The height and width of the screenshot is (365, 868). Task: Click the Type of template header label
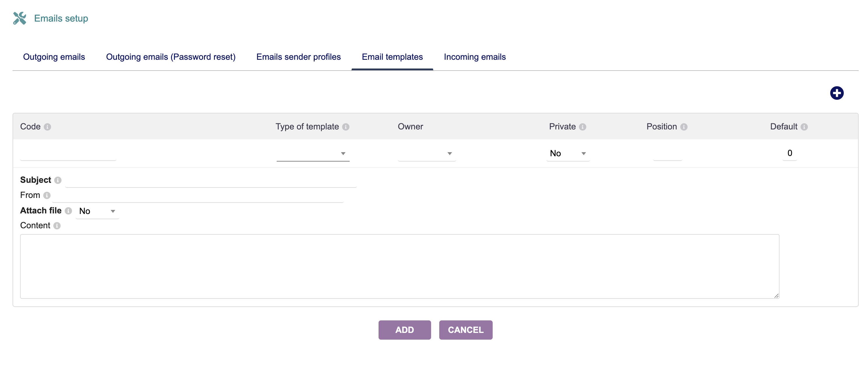[x=307, y=127]
